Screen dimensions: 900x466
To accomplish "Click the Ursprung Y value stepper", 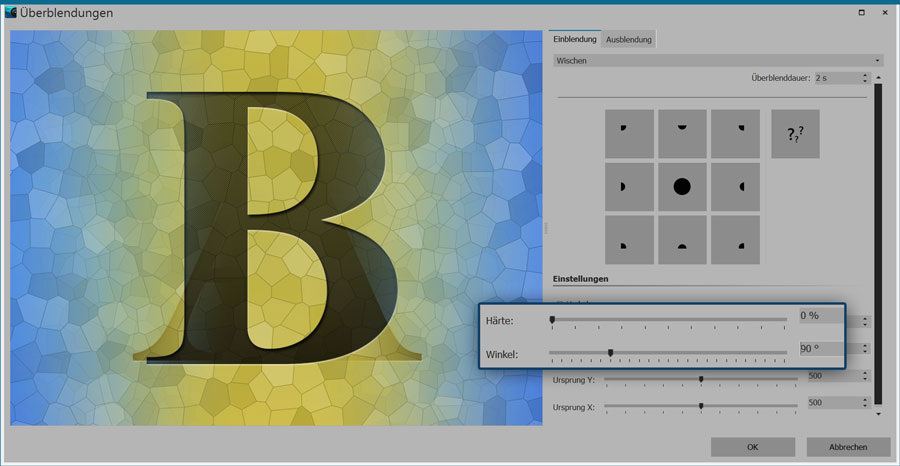I will [x=864, y=376].
